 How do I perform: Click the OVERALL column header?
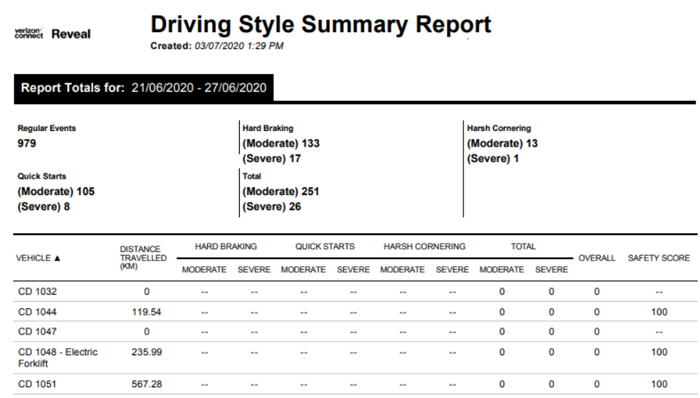tap(596, 258)
